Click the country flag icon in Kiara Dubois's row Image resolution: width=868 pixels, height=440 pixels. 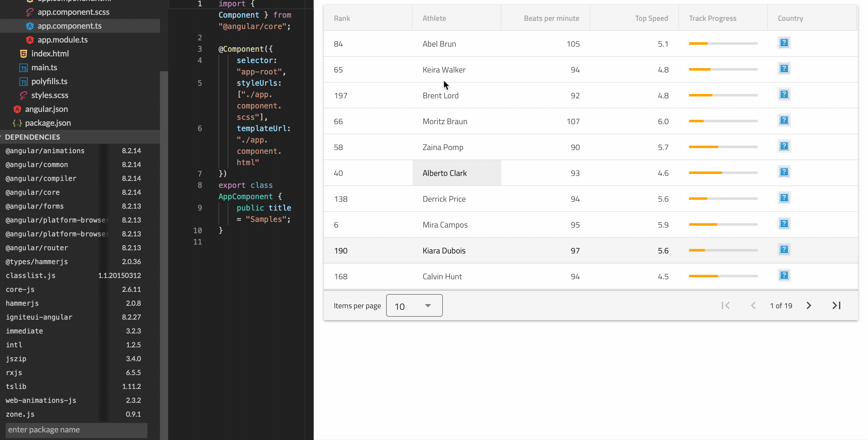[x=784, y=250]
